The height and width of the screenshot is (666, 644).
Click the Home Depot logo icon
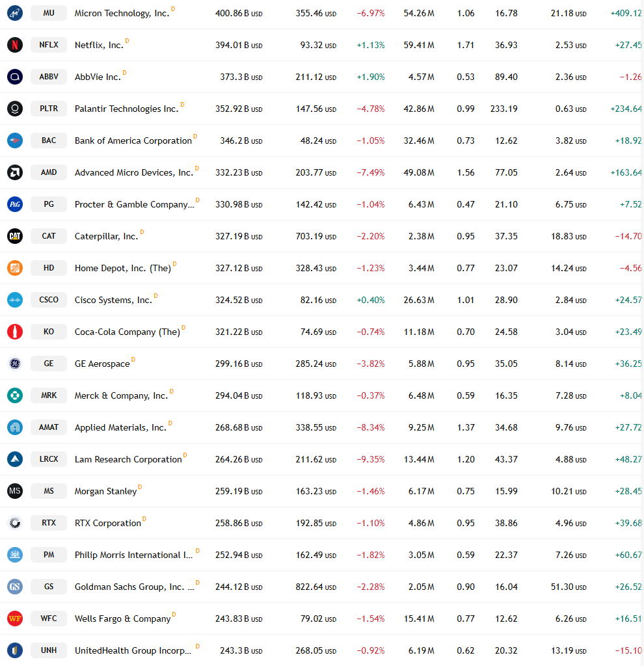15,268
